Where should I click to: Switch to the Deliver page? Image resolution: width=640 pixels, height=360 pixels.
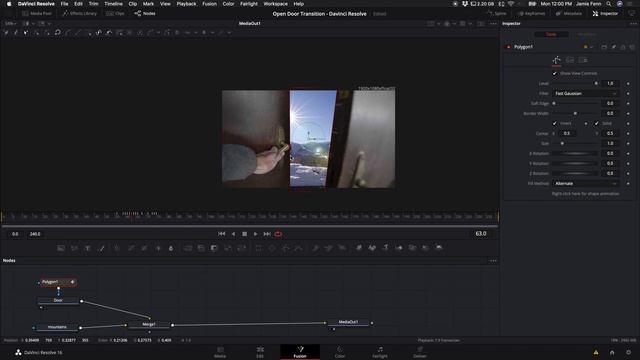click(420, 352)
